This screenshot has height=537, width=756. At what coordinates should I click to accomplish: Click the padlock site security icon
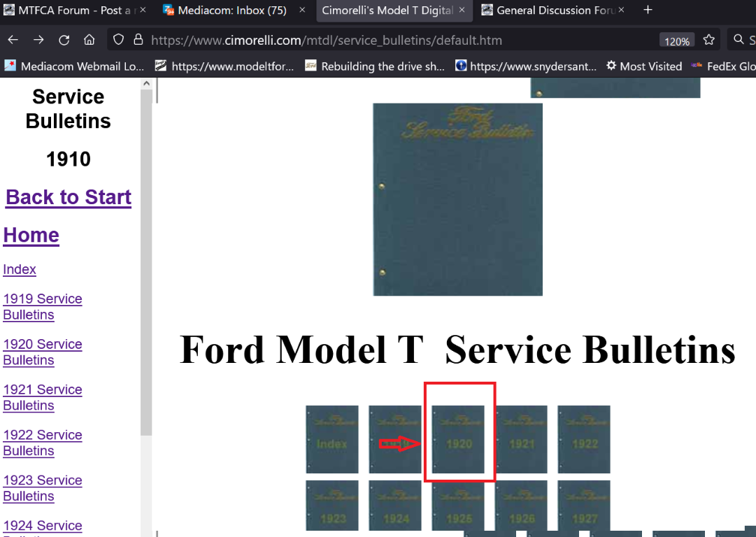click(138, 40)
